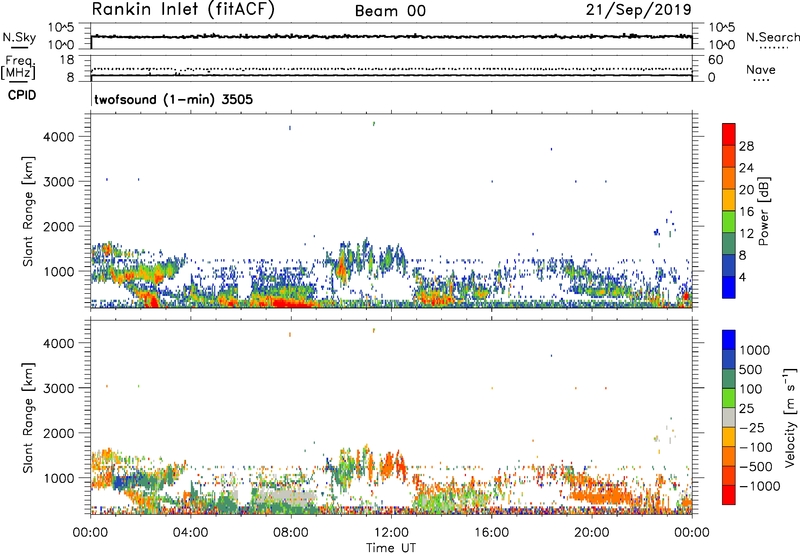The height and width of the screenshot is (554, 800).
Task: Click the date '21/Sep/2019' in the header
Action: [x=639, y=10]
